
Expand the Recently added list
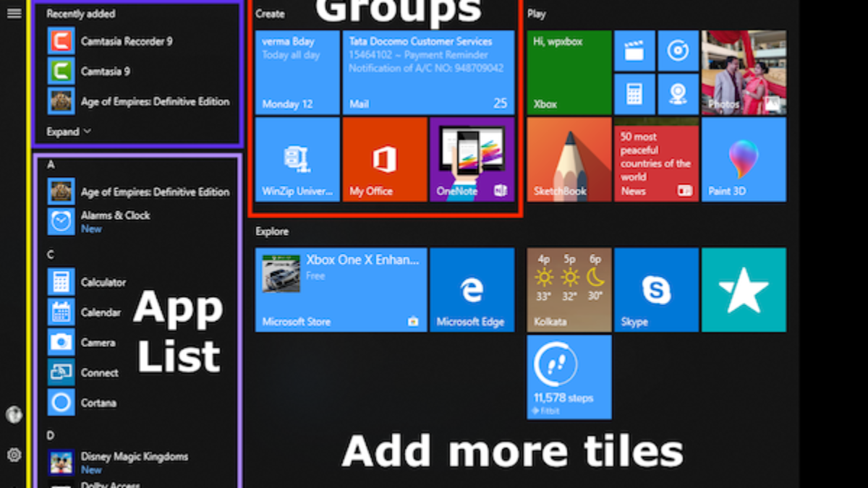[x=69, y=132]
